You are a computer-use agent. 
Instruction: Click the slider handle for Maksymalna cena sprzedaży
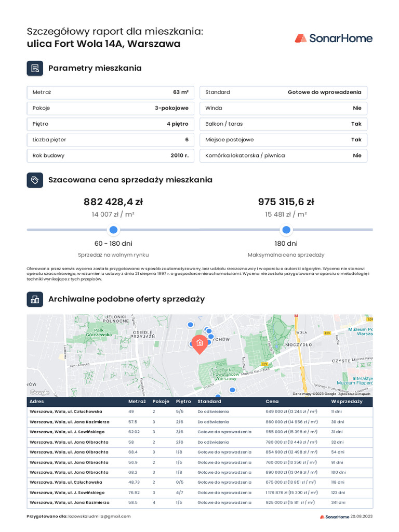click(x=286, y=230)
